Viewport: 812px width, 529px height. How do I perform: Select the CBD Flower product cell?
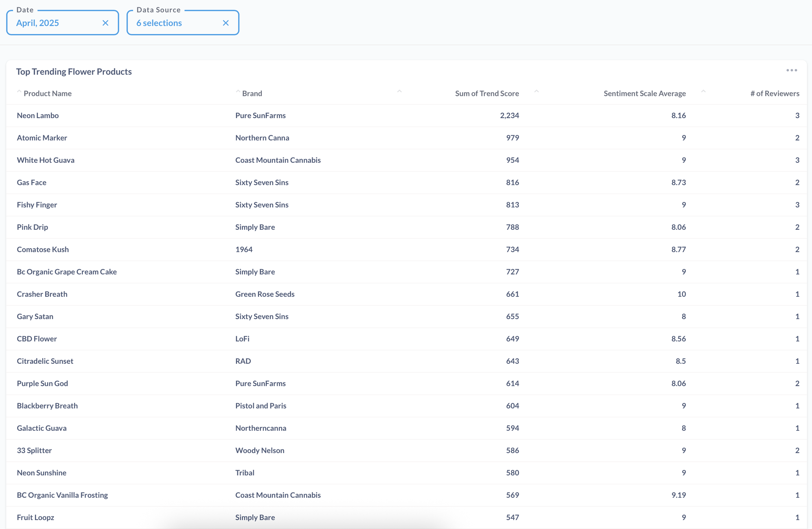pyautogui.click(x=37, y=339)
